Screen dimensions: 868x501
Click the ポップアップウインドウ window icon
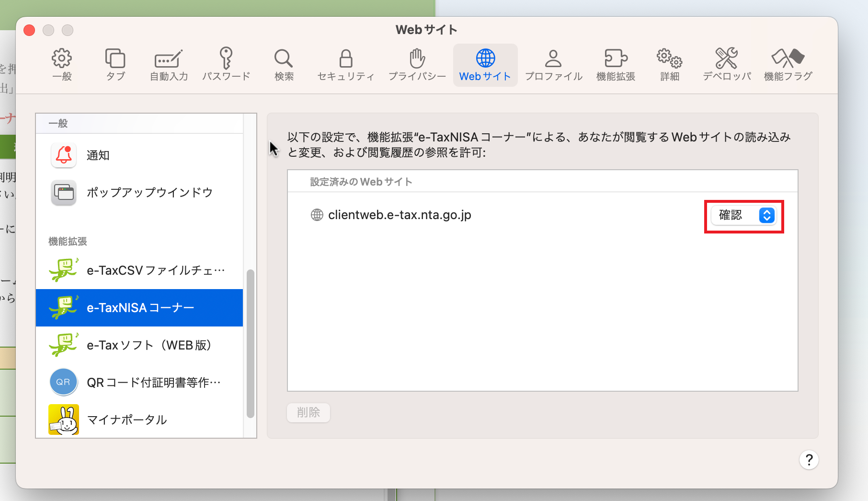coord(64,192)
